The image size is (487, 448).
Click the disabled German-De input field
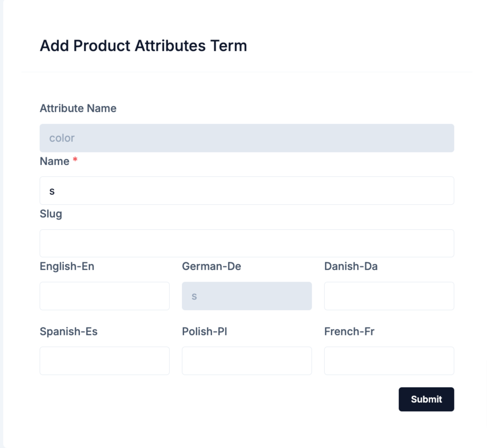pos(247,296)
